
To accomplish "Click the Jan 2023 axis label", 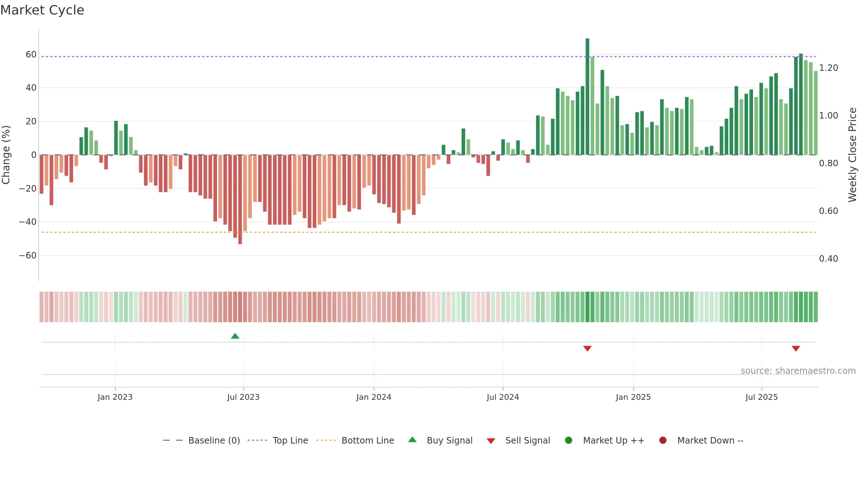I will coord(115,397).
